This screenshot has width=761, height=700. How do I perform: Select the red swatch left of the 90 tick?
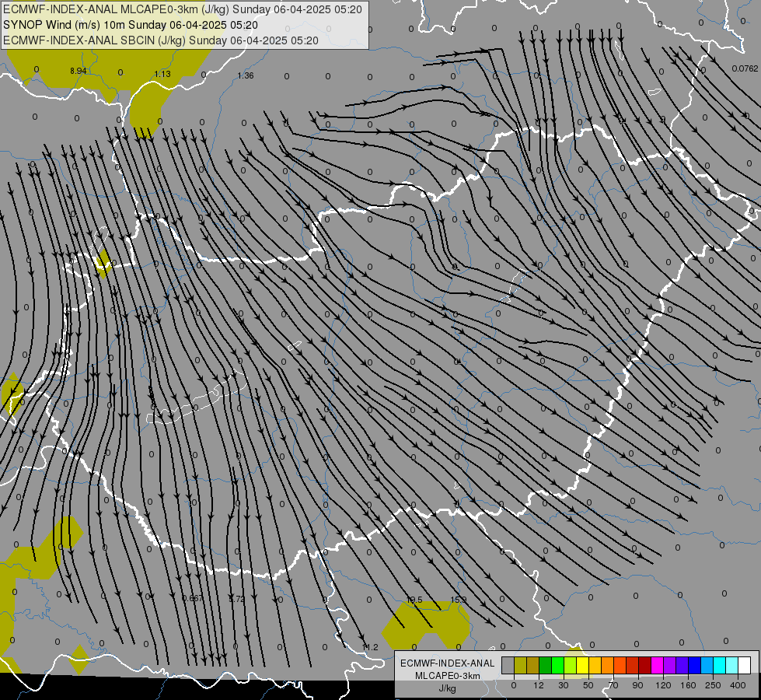(x=633, y=665)
